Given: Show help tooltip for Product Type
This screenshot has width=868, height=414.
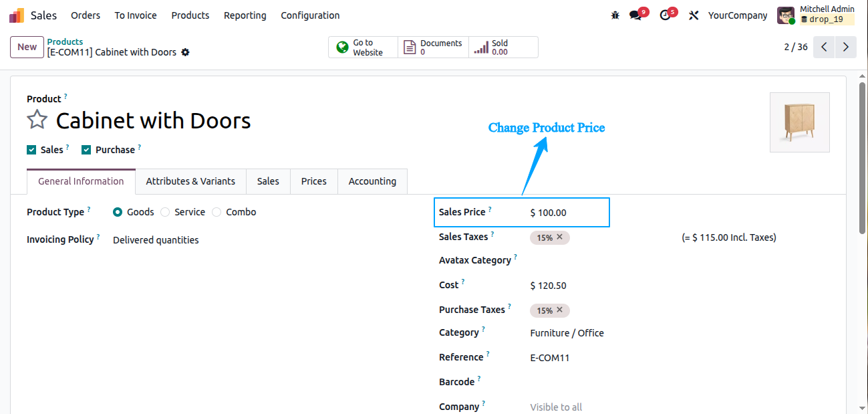Looking at the screenshot, I should coord(89,209).
